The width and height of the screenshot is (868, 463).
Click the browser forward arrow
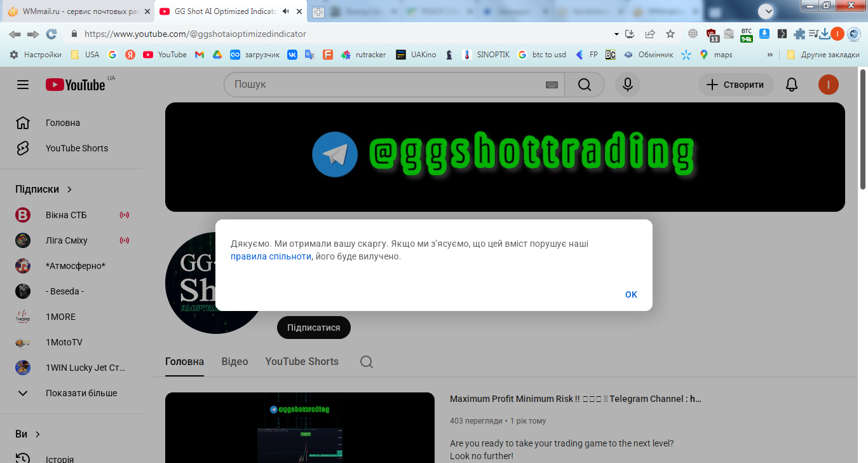(33, 34)
